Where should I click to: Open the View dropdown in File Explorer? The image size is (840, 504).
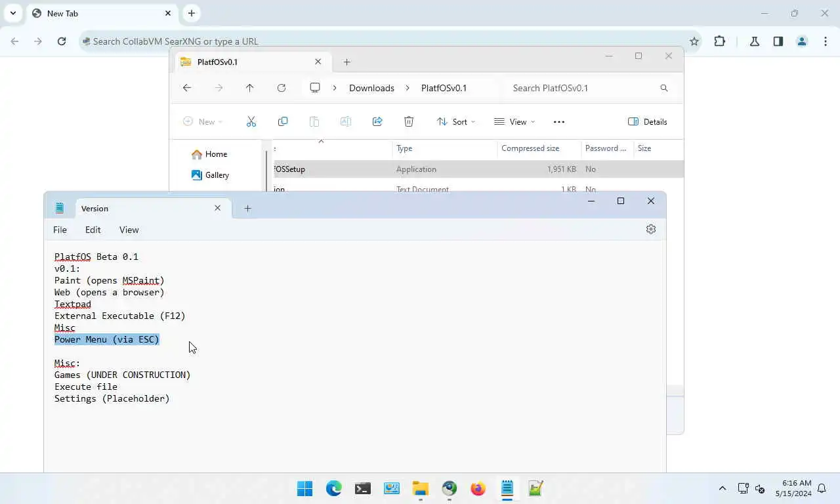pyautogui.click(x=514, y=121)
